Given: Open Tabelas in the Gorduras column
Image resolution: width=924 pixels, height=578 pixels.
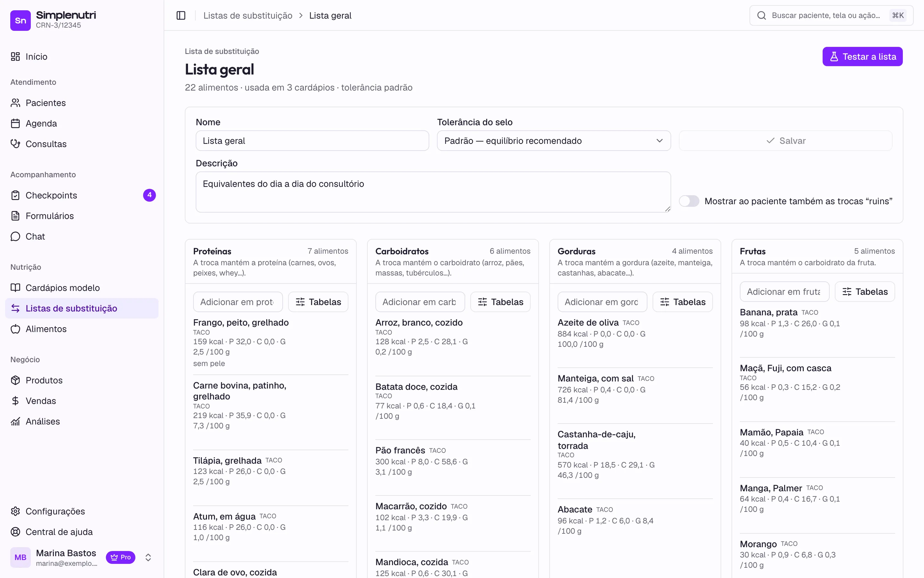Looking at the screenshot, I should (x=682, y=302).
